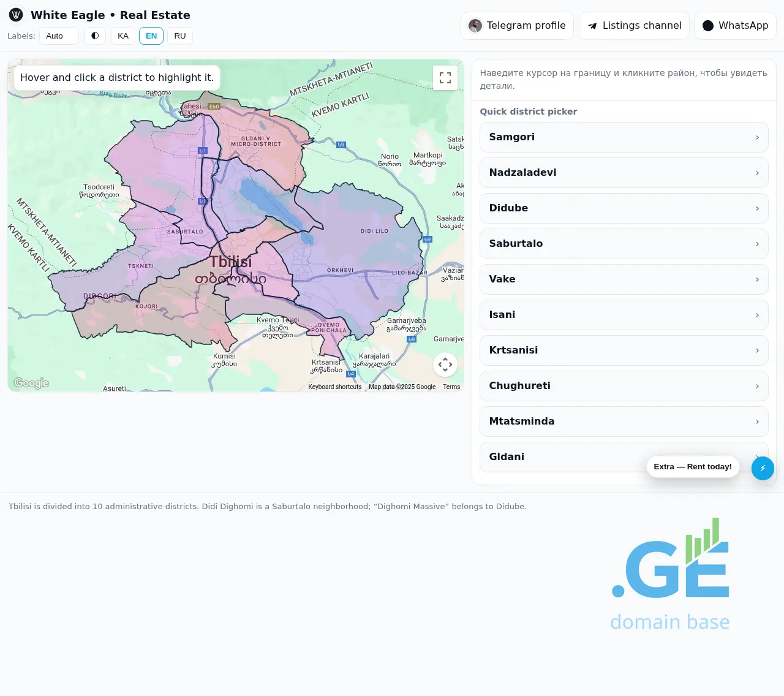The width and height of the screenshot is (784, 696).
Task: Open the Google logo on the map
Action: 31,384
